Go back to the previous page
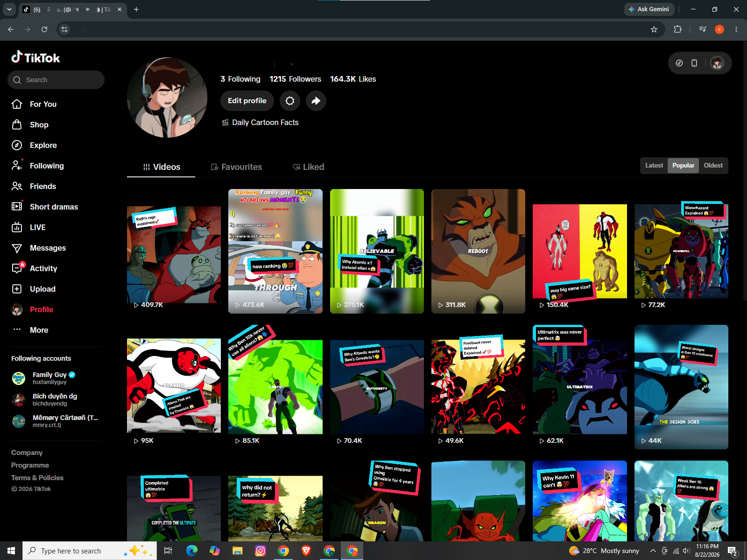Image resolution: width=747 pixels, height=560 pixels. point(11,29)
